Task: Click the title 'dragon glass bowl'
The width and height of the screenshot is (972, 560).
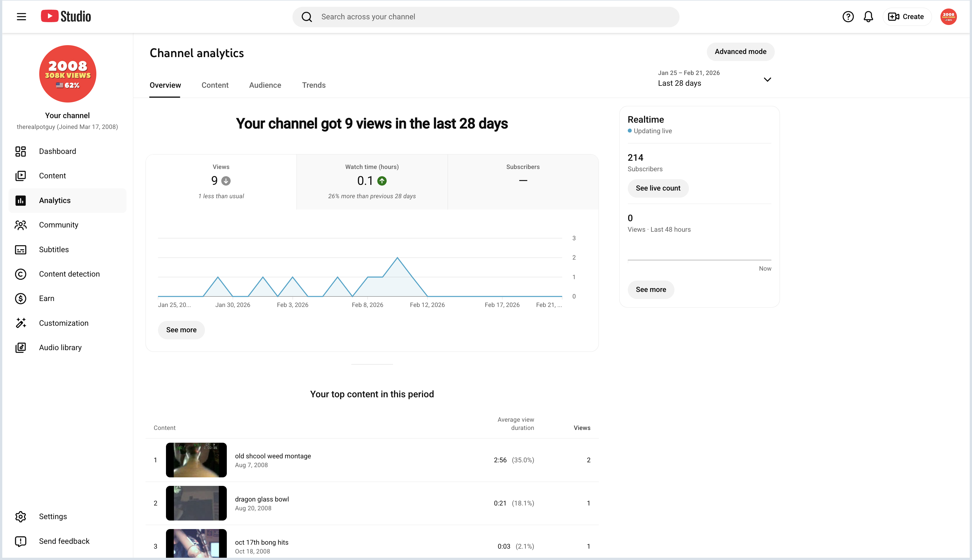Action: click(262, 499)
